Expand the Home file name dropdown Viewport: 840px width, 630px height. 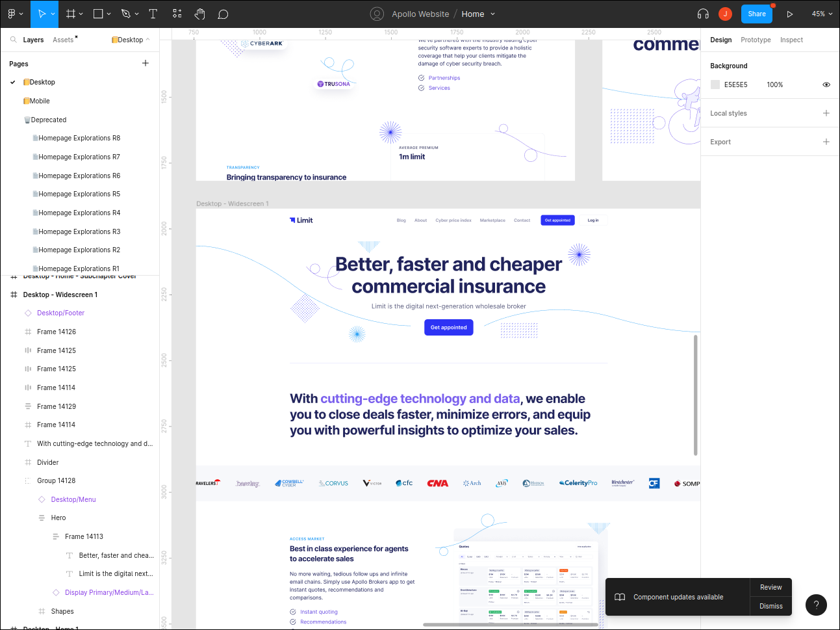coord(492,14)
